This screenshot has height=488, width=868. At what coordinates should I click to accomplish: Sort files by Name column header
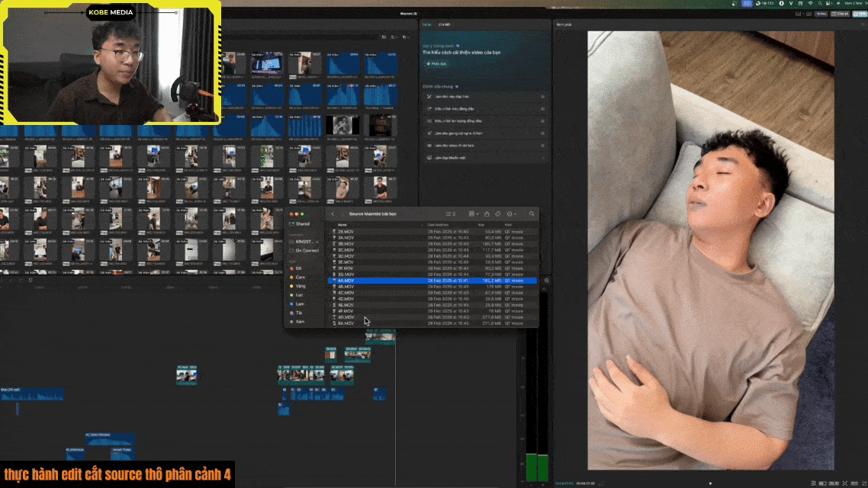click(342, 225)
